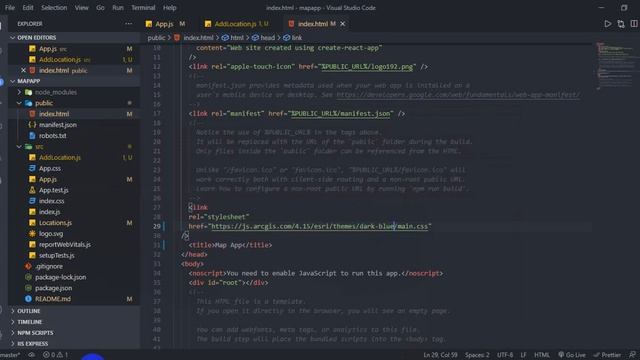Screen dimensions: 640x360
Task: Change indentation via Spaces: 2
Action: (477, 355)
